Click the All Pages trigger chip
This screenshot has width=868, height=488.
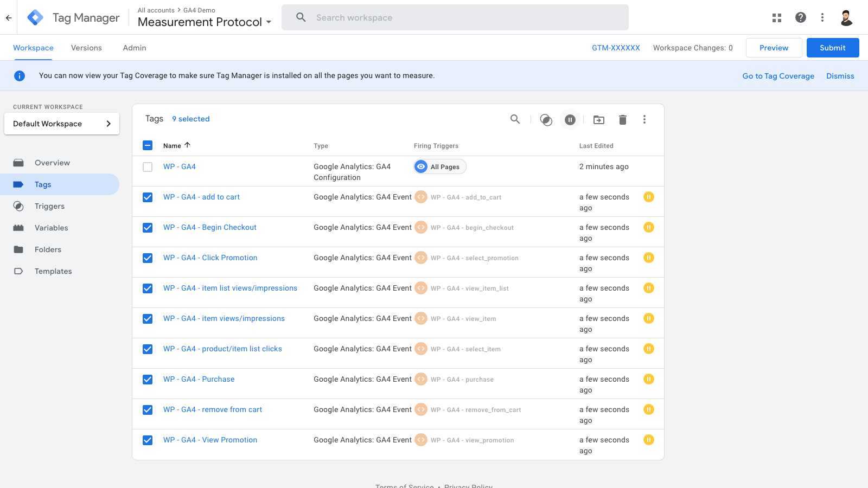pos(440,166)
